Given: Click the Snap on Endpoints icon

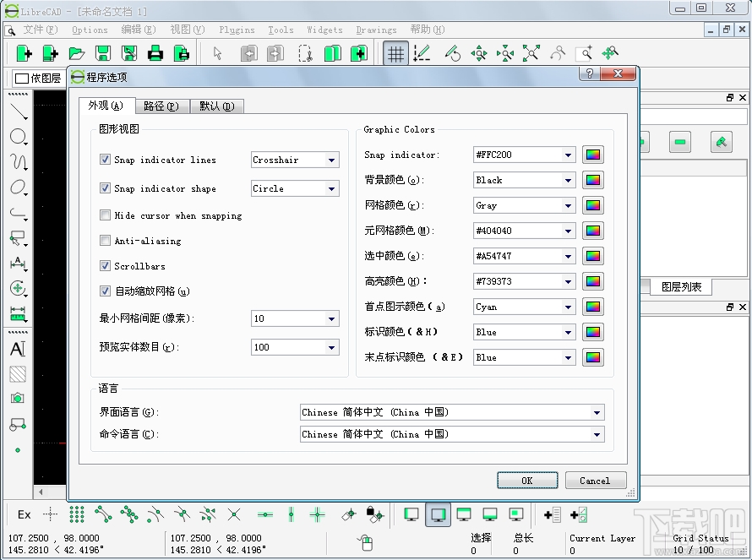Looking at the screenshot, I should pos(102,514).
